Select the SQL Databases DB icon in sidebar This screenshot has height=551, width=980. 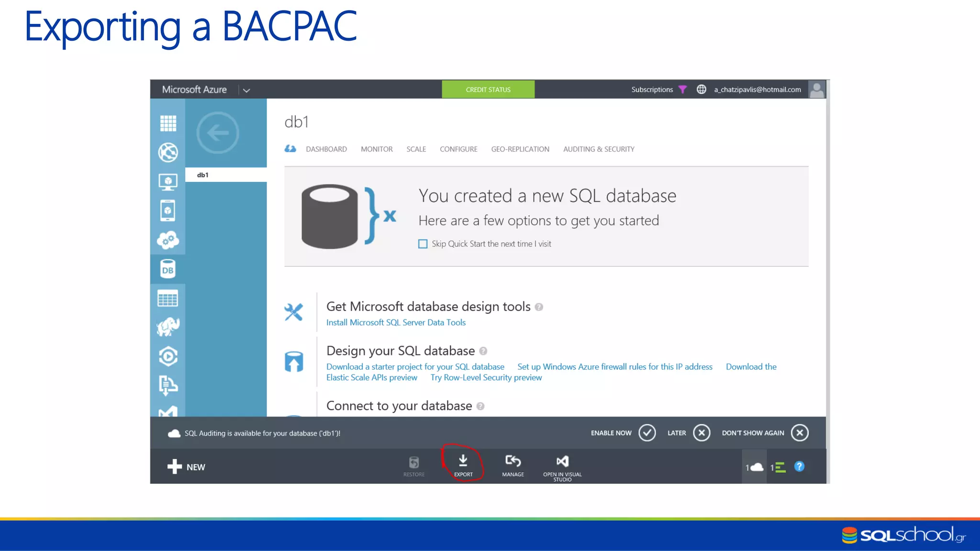pyautogui.click(x=168, y=269)
